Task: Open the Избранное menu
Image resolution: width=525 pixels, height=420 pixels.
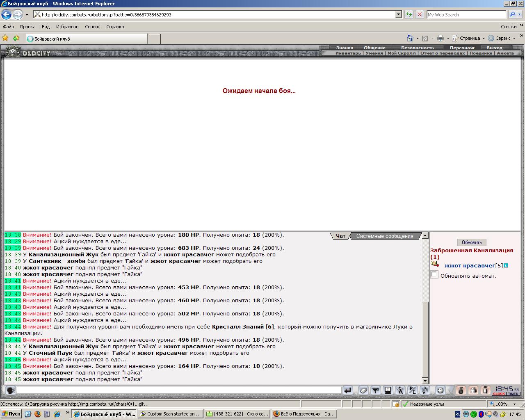Action: click(67, 27)
